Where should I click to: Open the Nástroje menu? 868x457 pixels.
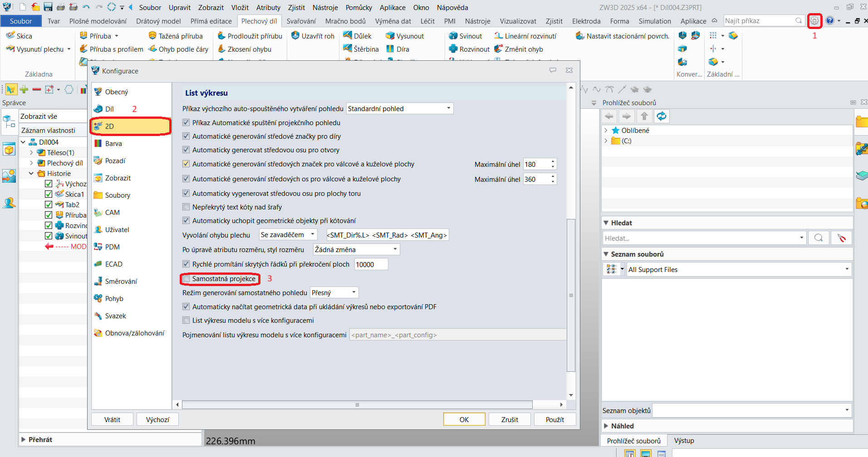325,8
